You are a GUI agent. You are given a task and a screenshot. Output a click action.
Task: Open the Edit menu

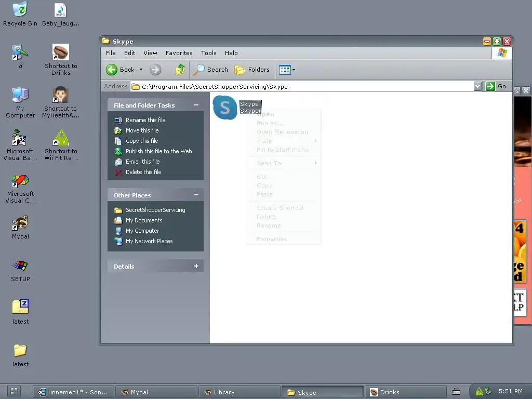[x=129, y=53]
